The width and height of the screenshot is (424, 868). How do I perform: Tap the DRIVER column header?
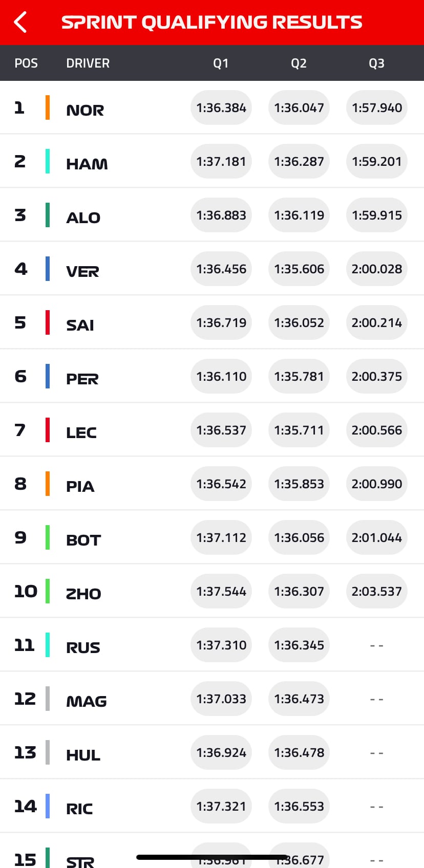point(88,63)
